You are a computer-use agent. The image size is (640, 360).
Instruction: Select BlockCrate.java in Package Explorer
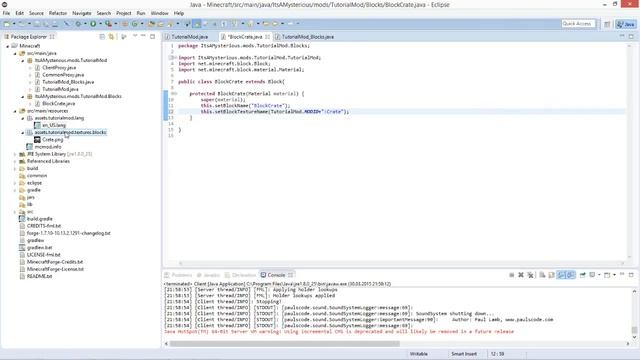tap(58, 104)
